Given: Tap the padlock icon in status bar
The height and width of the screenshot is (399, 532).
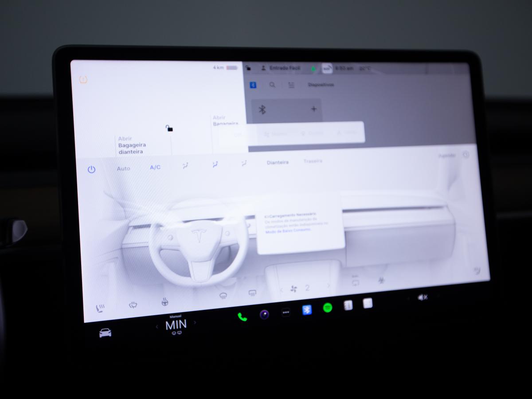Looking at the screenshot, I should [248, 68].
